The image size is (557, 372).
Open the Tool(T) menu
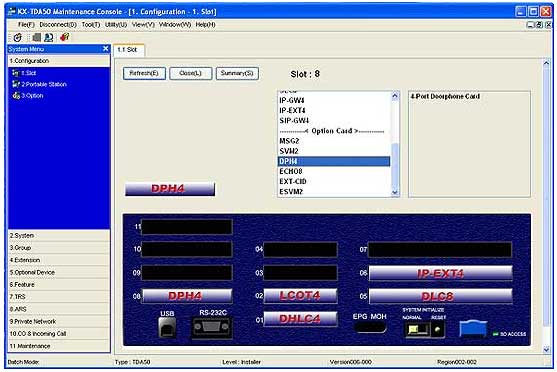coord(91,25)
